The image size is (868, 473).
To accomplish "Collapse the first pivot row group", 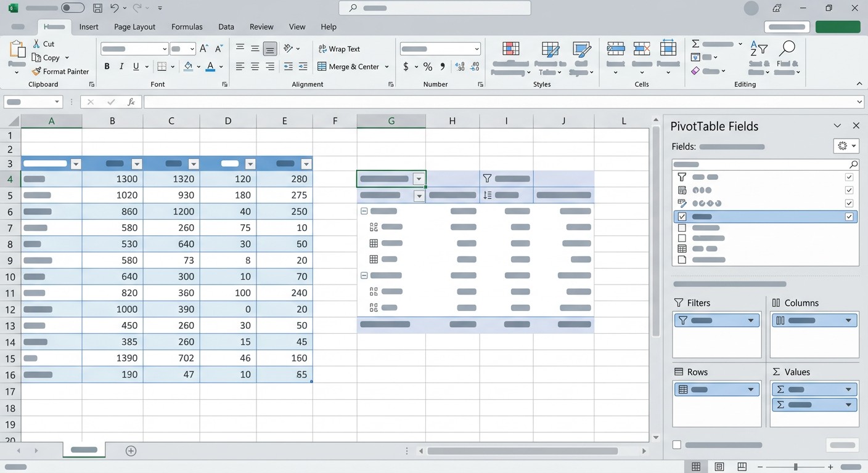I will 364,211.
